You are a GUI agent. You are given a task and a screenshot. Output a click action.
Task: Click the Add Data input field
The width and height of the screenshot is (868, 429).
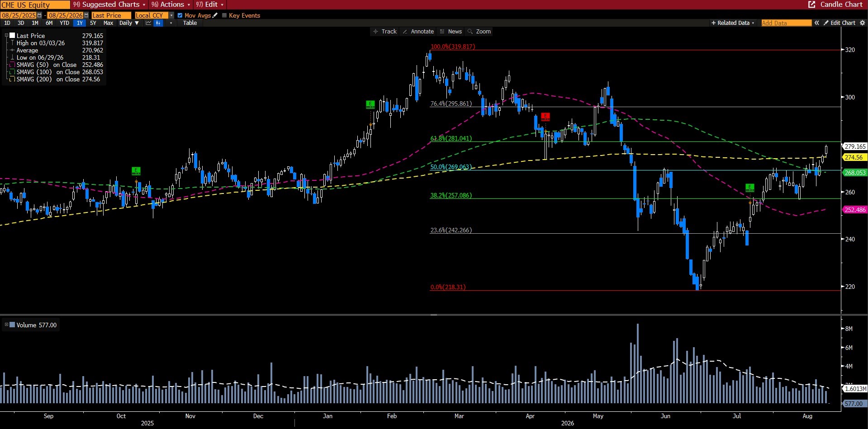[786, 23]
